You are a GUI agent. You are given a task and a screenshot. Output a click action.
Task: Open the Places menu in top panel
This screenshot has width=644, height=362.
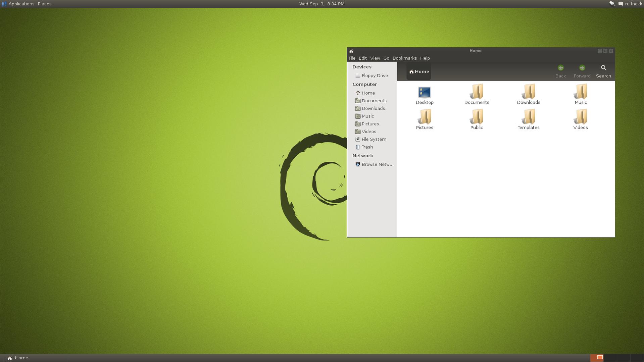(45, 4)
